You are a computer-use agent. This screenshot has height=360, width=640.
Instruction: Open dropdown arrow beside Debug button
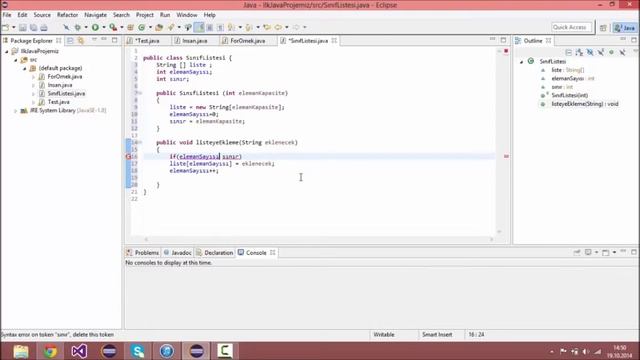point(86,27)
